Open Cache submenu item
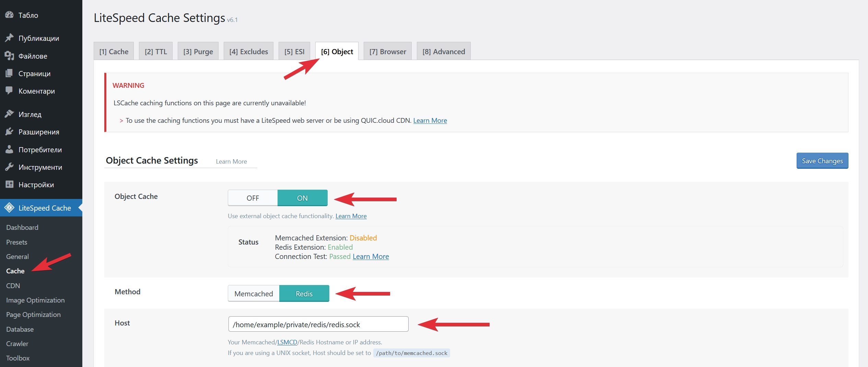The height and width of the screenshot is (367, 868). coord(15,271)
